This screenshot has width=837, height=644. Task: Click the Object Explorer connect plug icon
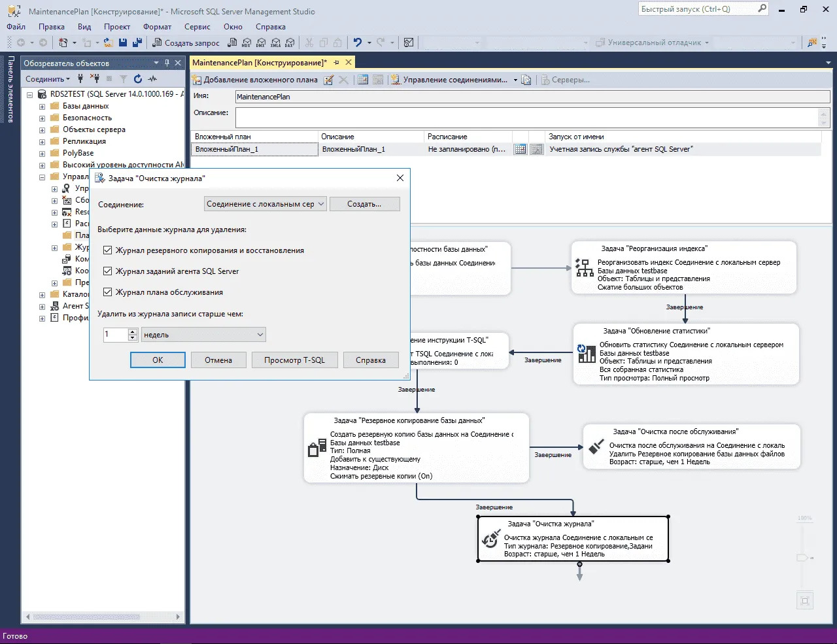(x=80, y=79)
